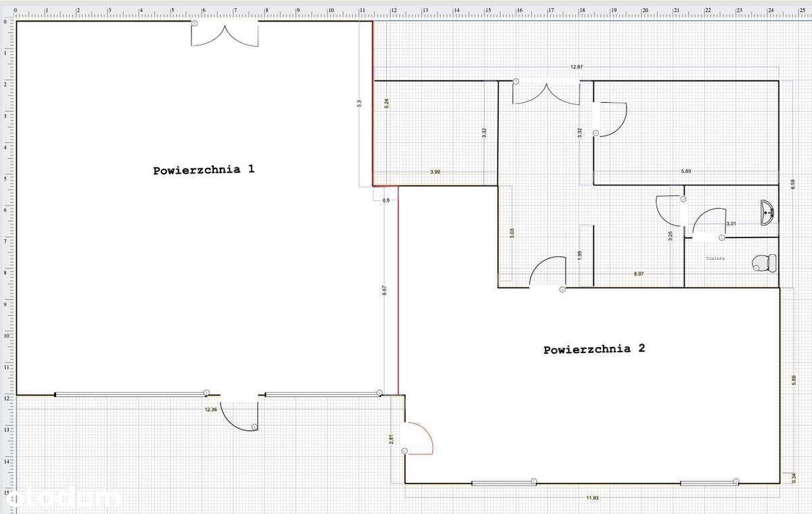The image size is (812, 514).
Task: Click the 1.95 dimension label
Action: click(x=580, y=256)
